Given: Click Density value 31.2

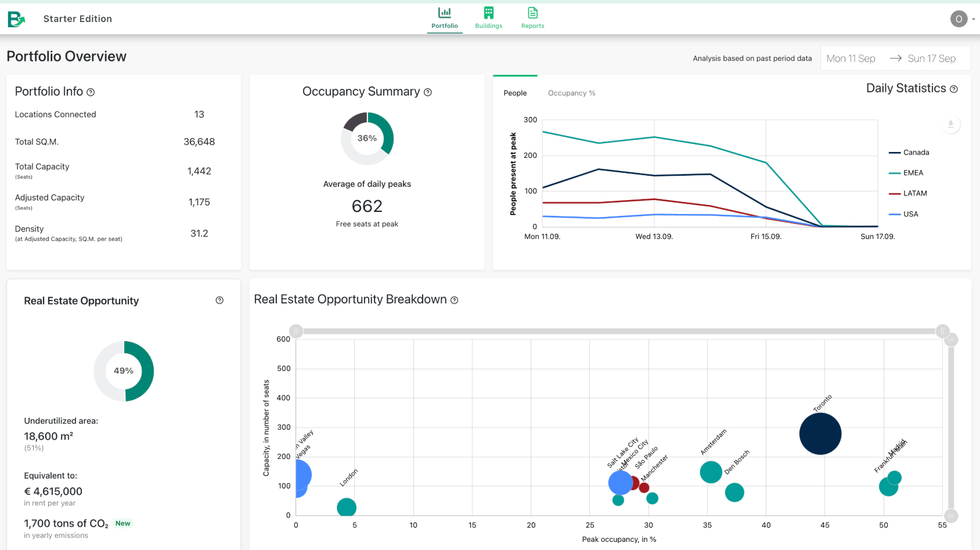Looking at the screenshot, I should point(199,233).
